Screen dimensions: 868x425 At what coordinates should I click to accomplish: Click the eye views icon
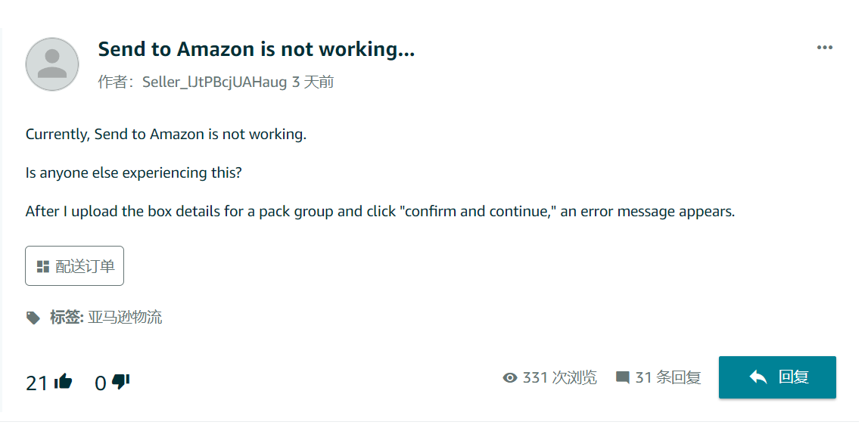pos(510,378)
